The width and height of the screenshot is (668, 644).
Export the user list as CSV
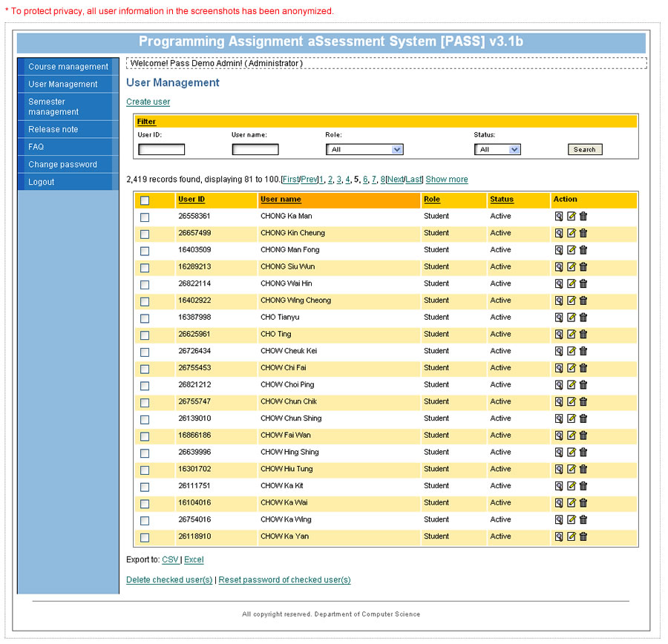170,560
